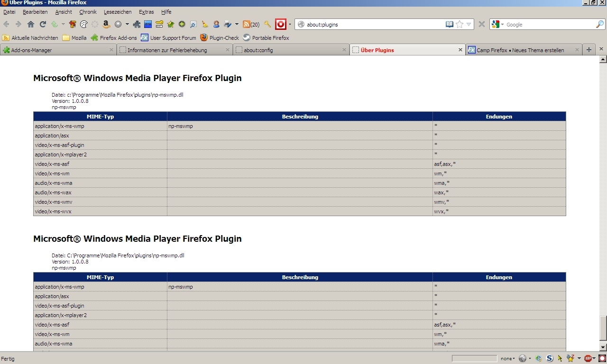Viewport: 607px width, 364px height.
Task: Expand the dropdown next to the disc icon
Action: [x=127, y=24]
